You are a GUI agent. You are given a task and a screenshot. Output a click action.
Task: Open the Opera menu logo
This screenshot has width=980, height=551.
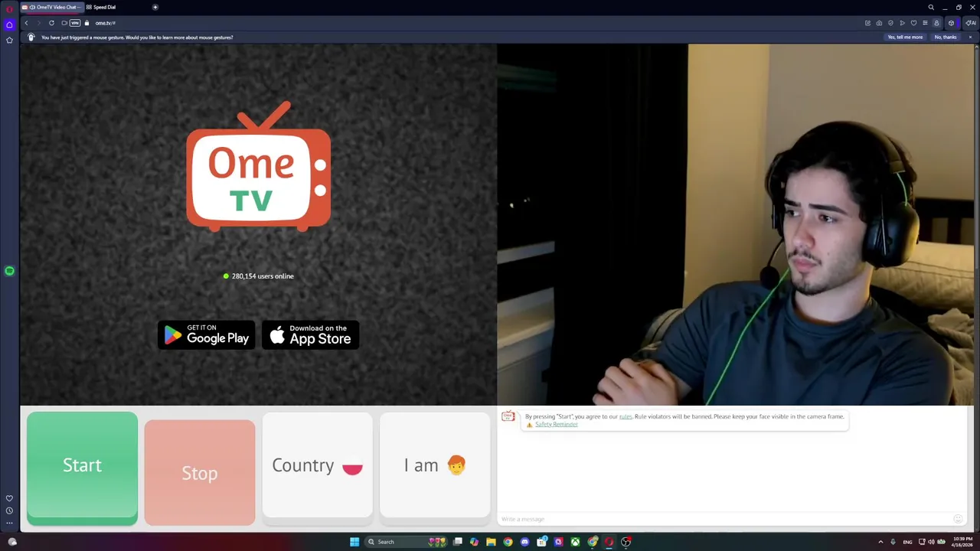9,8
